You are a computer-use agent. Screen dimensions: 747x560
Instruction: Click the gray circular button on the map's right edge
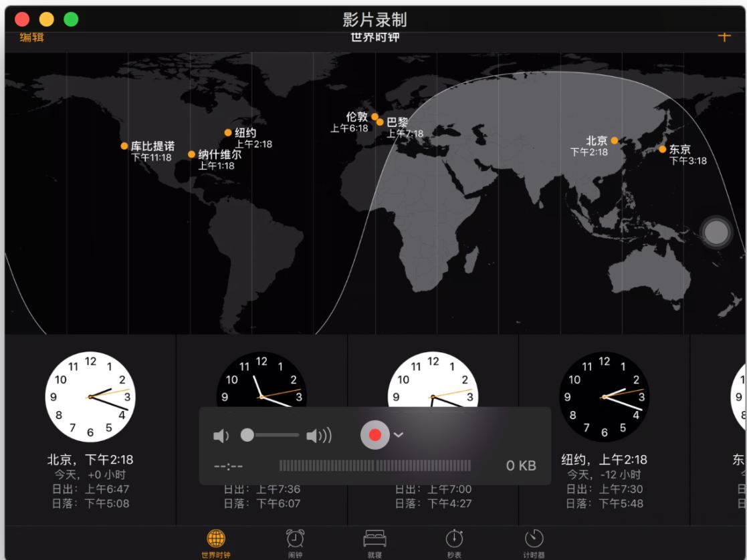[716, 233]
